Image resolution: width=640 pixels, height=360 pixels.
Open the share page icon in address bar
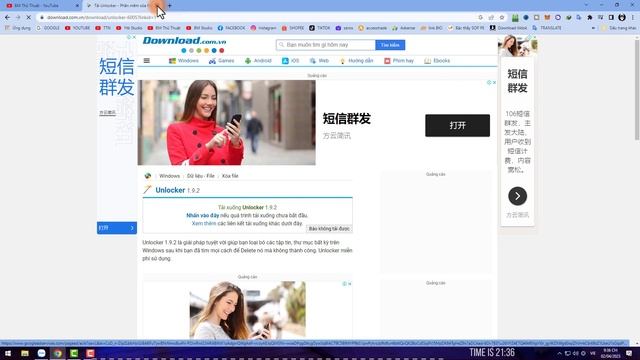[491, 18]
